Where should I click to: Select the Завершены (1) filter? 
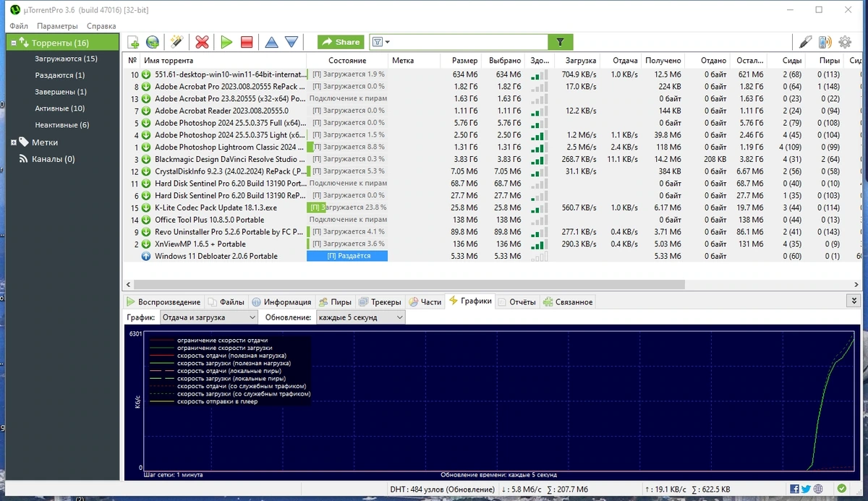coord(61,92)
